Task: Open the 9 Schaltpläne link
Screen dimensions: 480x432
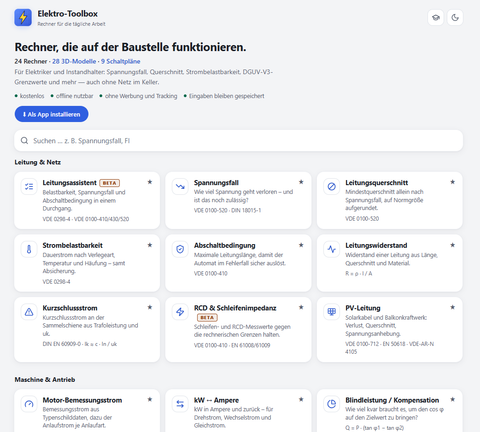Action: (x=121, y=61)
